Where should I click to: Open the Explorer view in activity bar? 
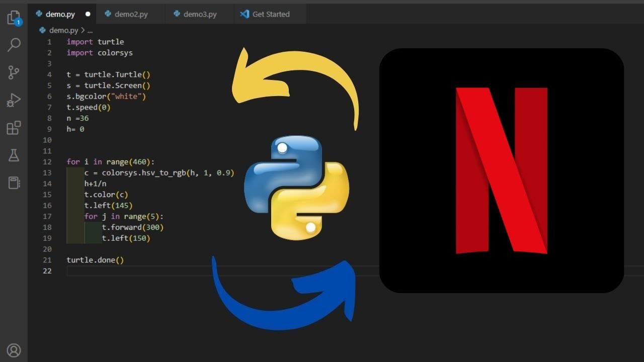(x=14, y=19)
